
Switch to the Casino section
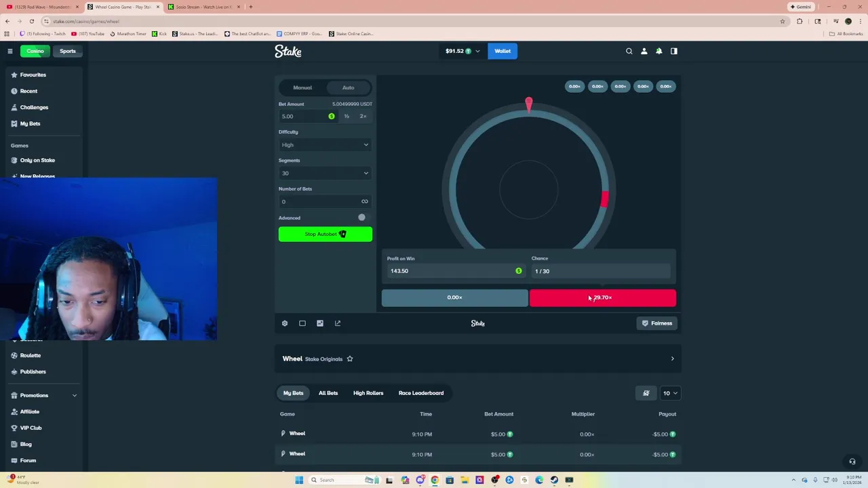pyautogui.click(x=35, y=51)
